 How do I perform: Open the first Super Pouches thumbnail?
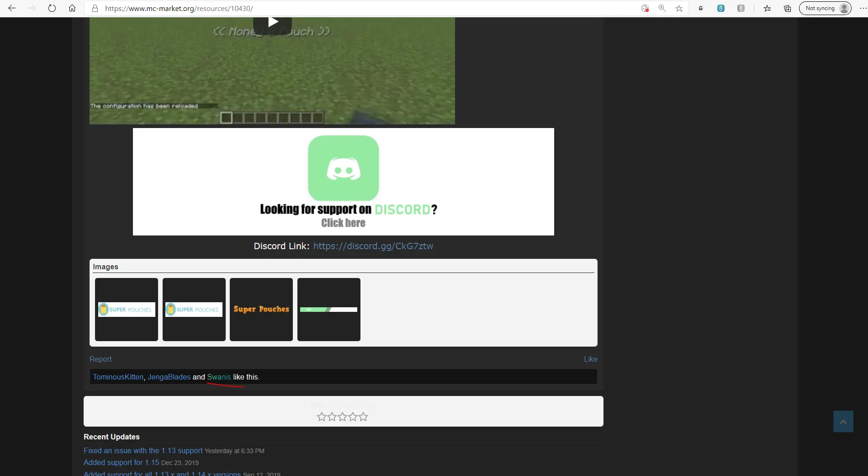[127, 310]
